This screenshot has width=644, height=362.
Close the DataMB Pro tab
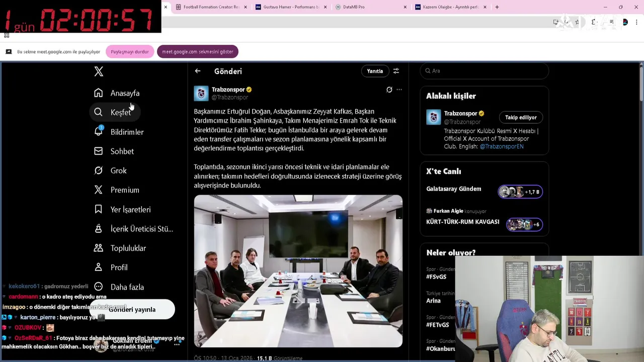[x=405, y=7]
